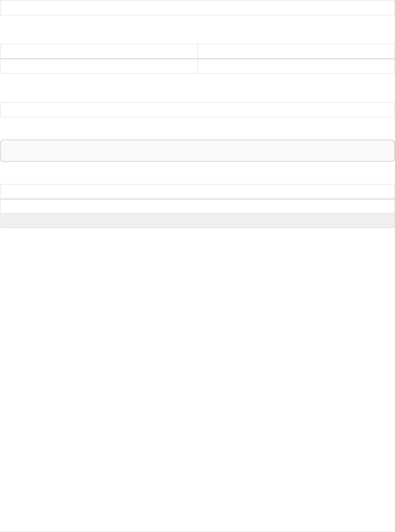
Task: Select the upper-right cell of the two-column table
Action: [x=296, y=51]
